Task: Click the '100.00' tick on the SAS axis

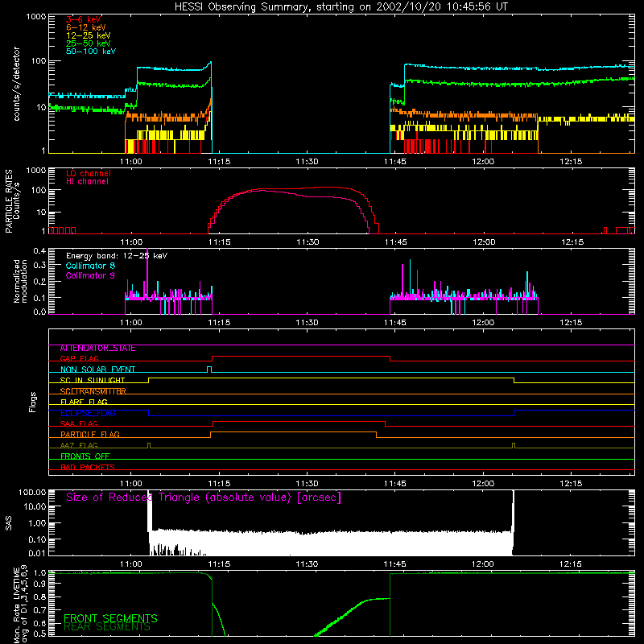Action: click(32, 492)
